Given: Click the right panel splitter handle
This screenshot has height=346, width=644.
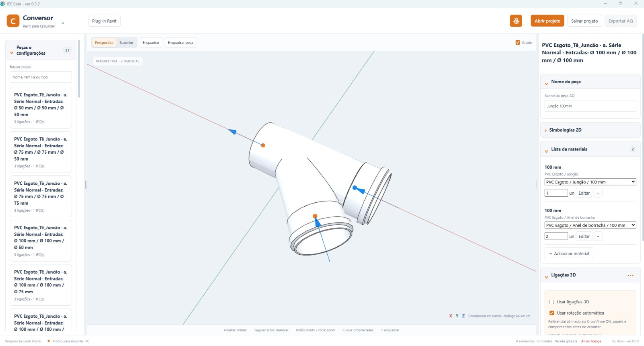Looking at the screenshot, I should tap(537, 185).
